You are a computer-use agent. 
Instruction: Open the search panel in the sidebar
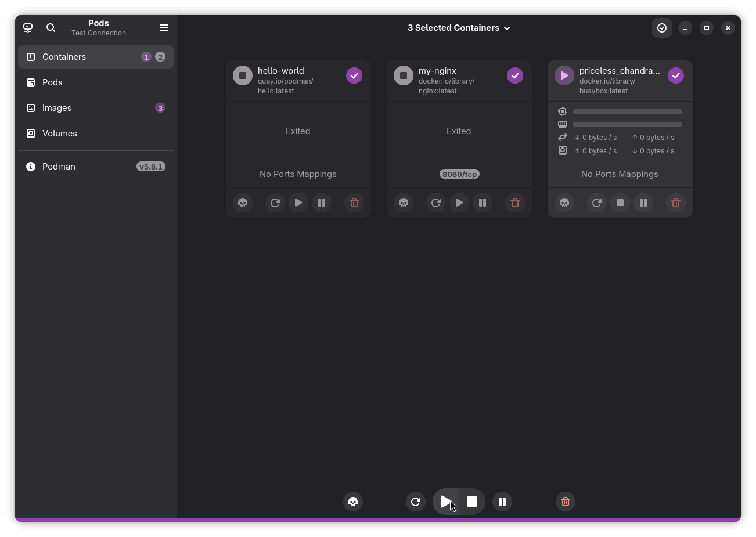pos(51,27)
